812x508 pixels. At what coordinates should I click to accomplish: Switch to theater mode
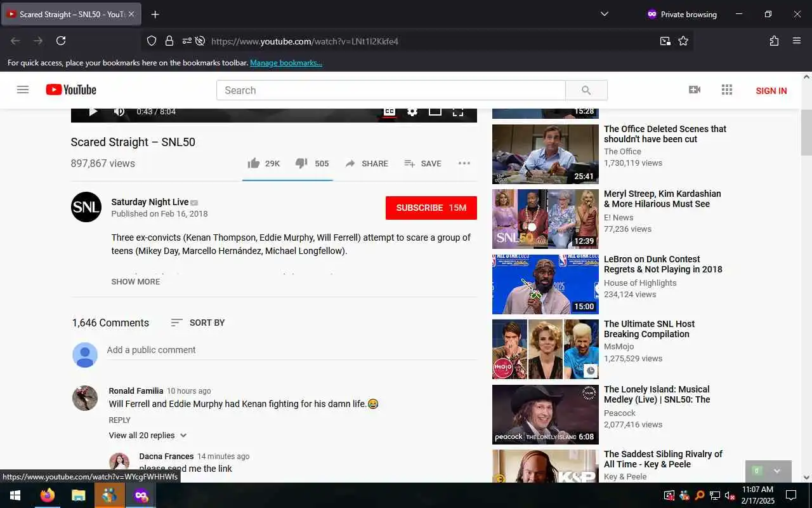pyautogui.click(x=435, y=112)
